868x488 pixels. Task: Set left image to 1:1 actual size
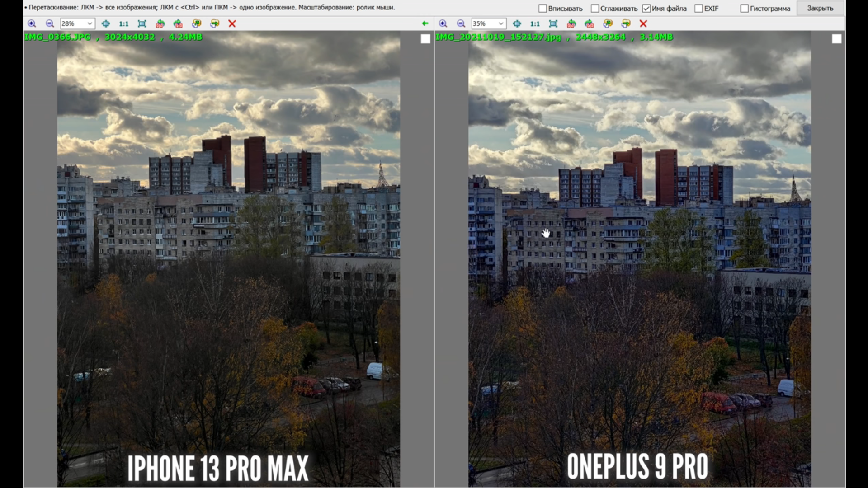[x=123, y=23]
